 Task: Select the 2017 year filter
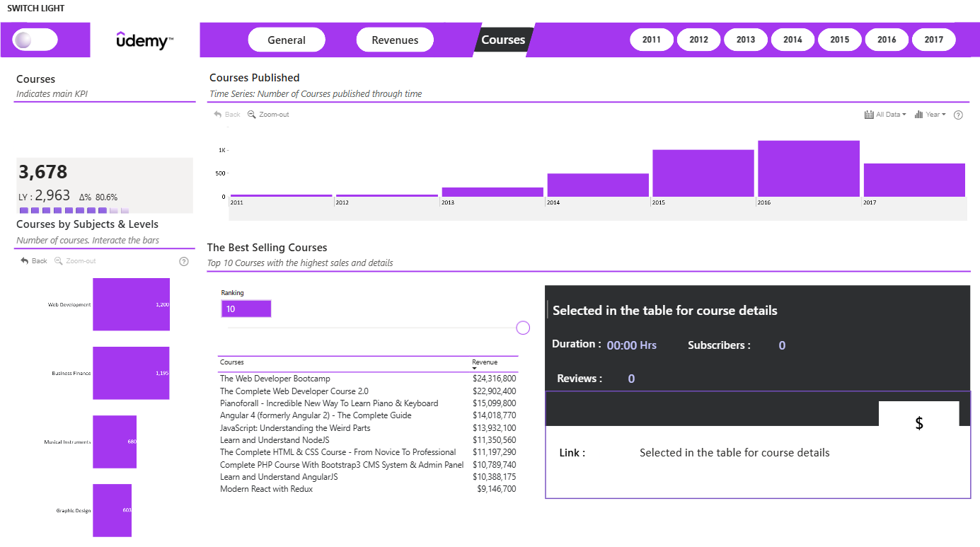point(934,40)
